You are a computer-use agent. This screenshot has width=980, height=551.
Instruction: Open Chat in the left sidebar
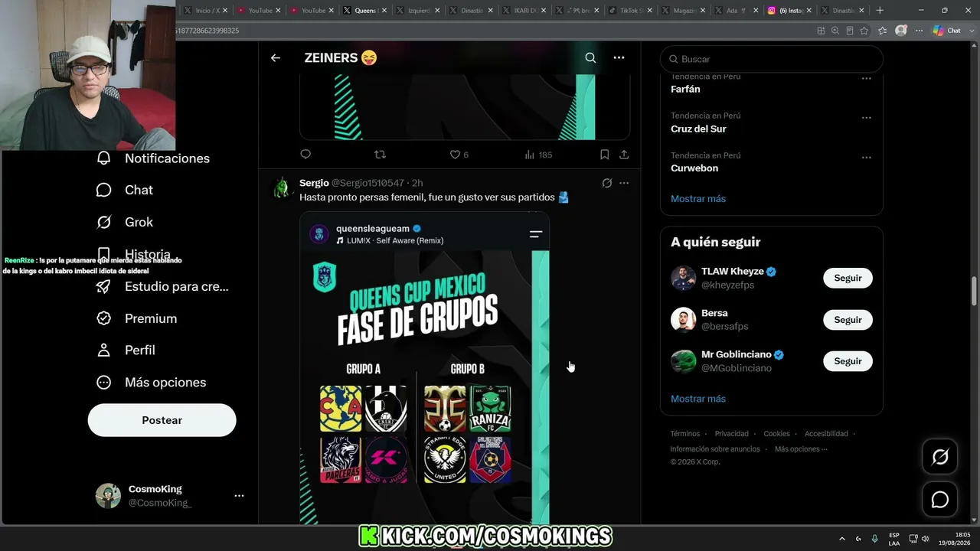click(x=125, y=190)
